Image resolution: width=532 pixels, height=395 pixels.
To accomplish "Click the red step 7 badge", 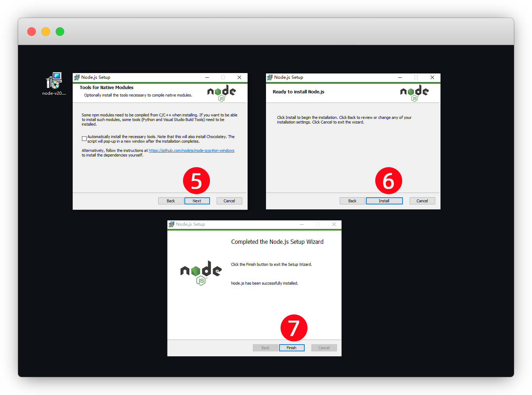I will coord(294,328).
